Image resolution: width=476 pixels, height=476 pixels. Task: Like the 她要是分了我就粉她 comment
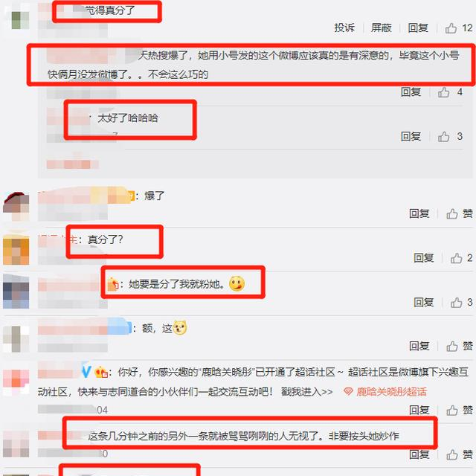click(x=461, y=303)
